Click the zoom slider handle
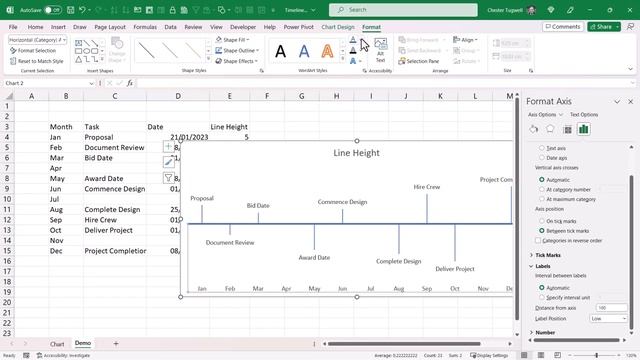This screenshot has height=360, width=640. pyautogui.click(x=596, y=356)
